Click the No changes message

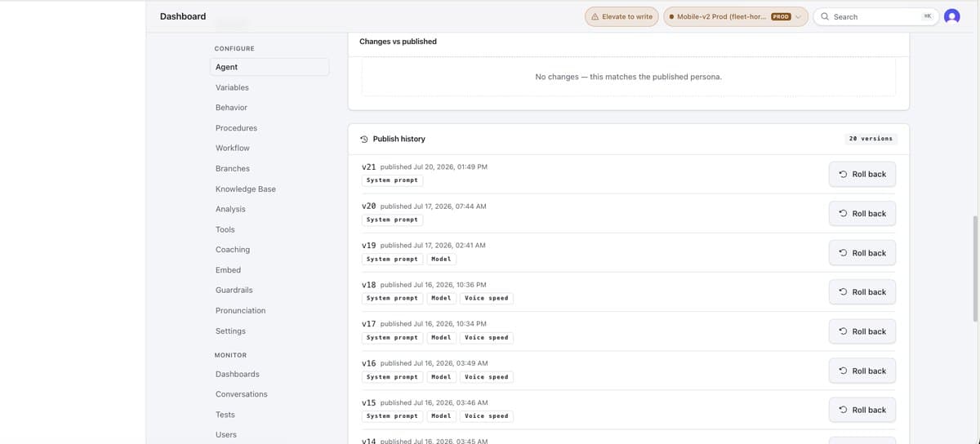pyautogui.click(x=628, y=77)
